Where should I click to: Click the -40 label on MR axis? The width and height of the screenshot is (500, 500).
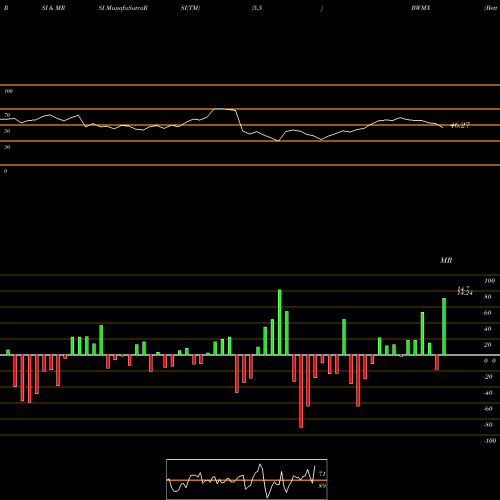coord(488,393)
